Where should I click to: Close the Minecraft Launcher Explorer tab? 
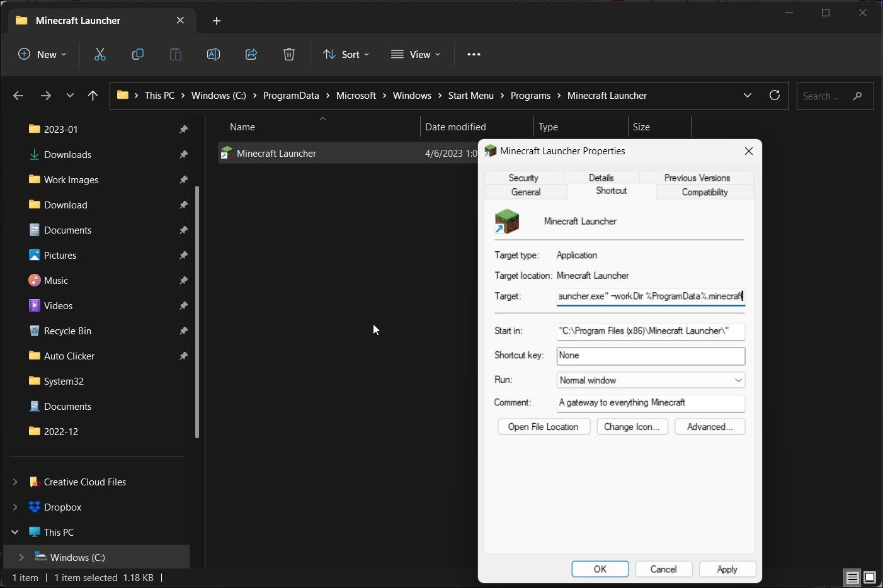click(180, 20)
